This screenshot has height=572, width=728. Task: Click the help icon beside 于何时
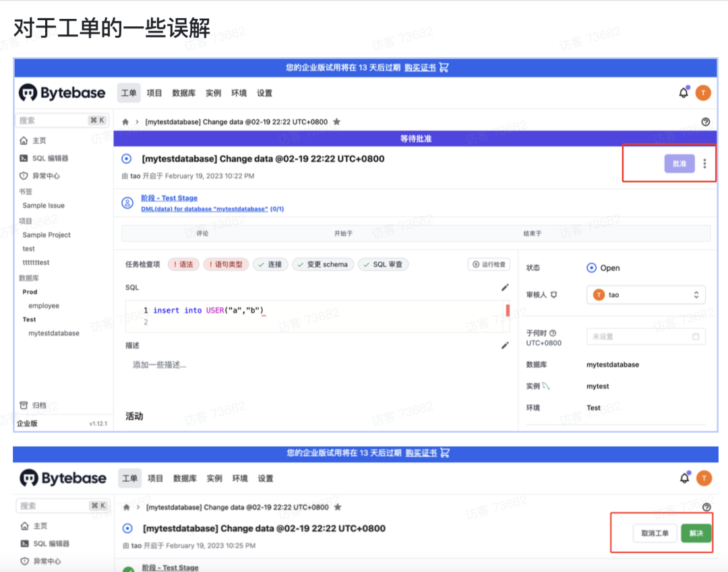553,333
